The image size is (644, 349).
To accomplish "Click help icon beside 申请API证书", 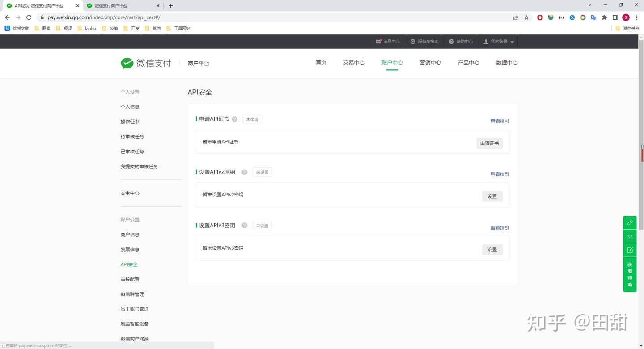I will tap(235, 119).
